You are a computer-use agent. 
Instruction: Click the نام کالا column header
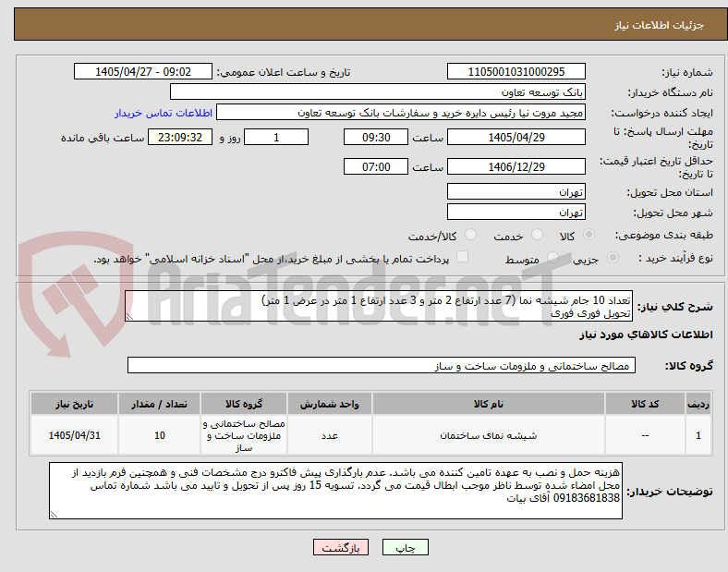pyautogui.click(x=489, y=404)
